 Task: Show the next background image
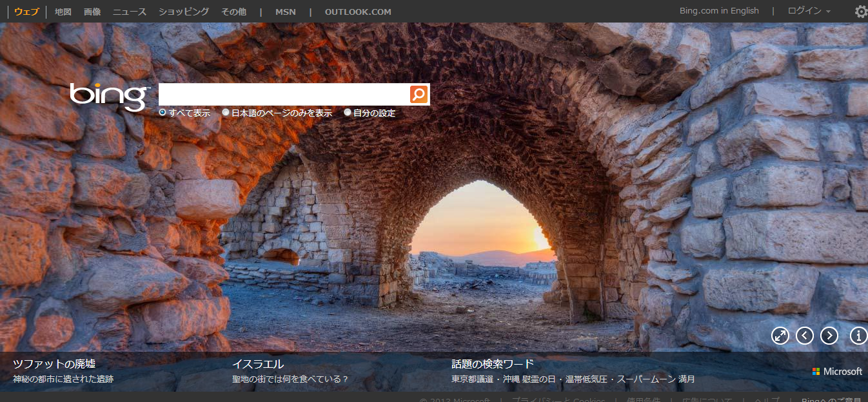click(x=829, y=336)
